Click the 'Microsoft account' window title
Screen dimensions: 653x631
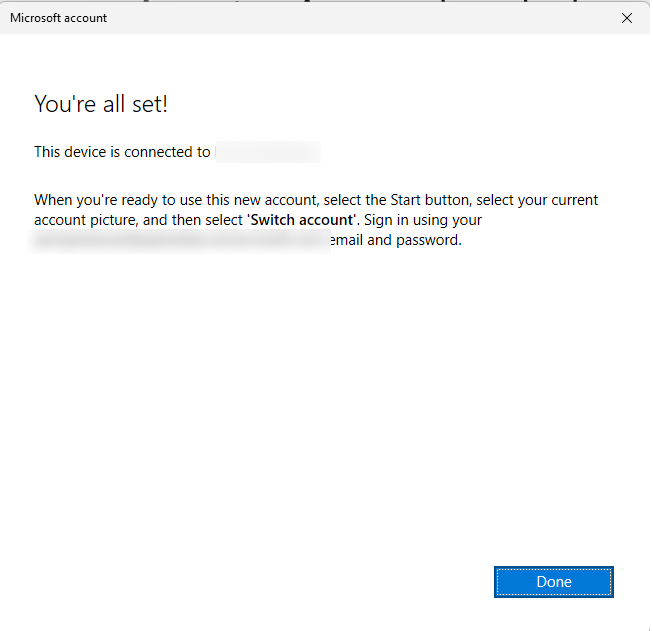58,18
